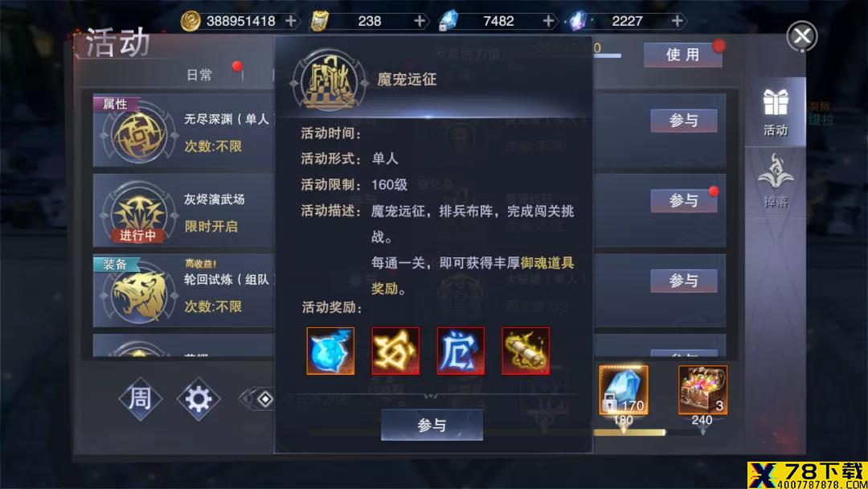Add gold coins with plus button
868x489 pixels.
(291, 21)
